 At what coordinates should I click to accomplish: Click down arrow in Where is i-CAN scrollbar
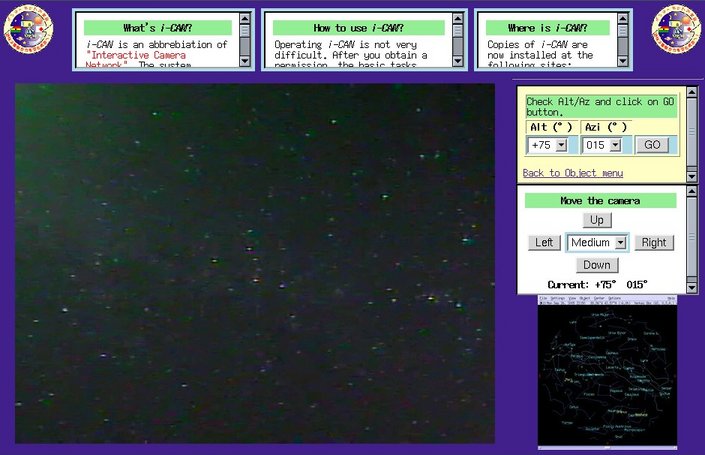point(622,61)
